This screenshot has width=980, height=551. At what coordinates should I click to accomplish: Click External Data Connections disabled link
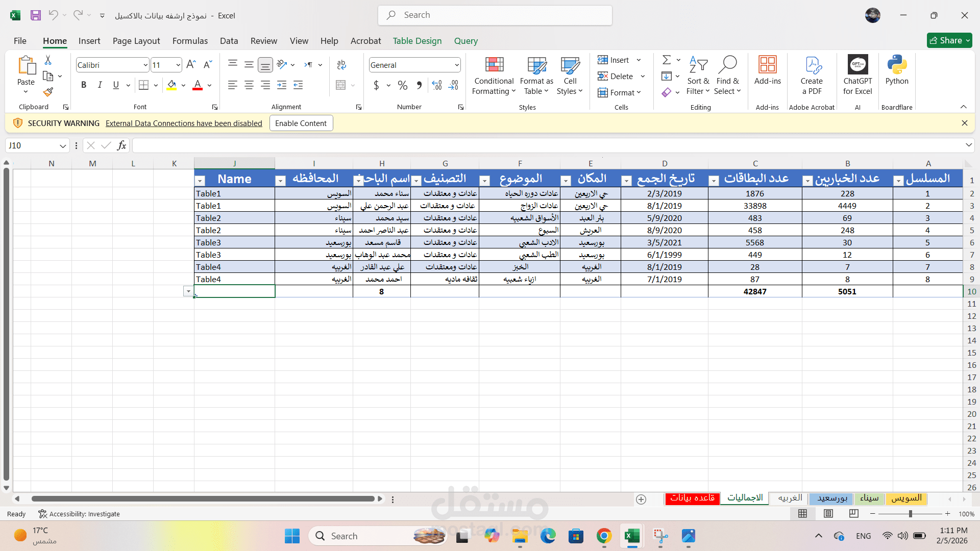184,123
